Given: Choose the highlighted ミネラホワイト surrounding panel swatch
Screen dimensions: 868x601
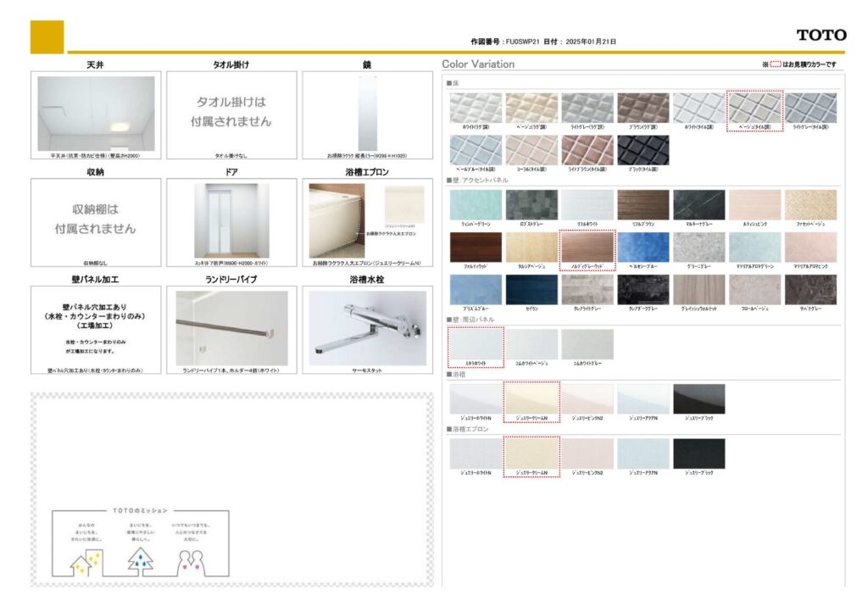Looking at the screenshot, I should click(x=476, y=344).
